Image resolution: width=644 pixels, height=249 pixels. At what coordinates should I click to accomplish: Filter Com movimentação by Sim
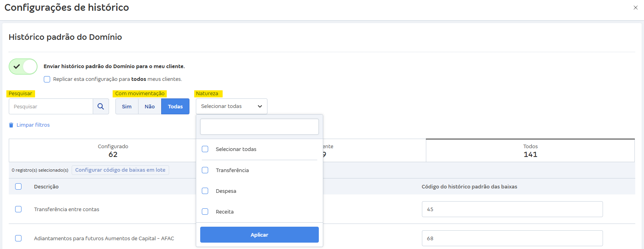click(x=127, y=106)
